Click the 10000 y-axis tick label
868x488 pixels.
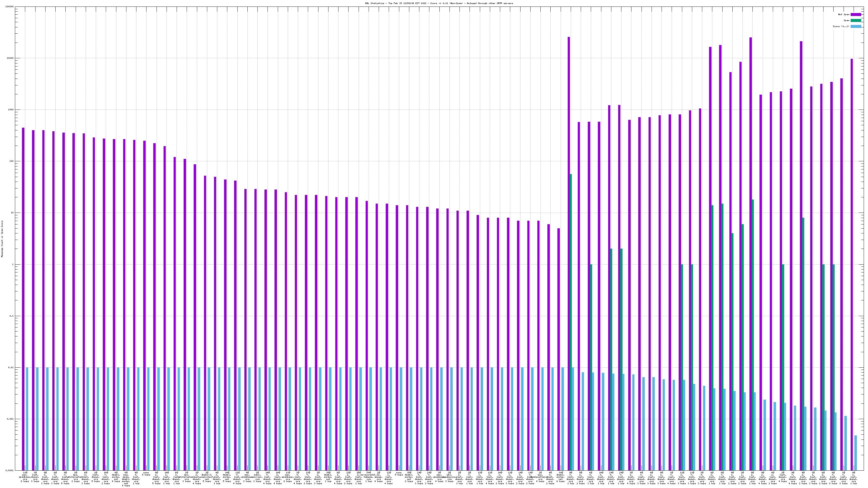click(11, 58)
